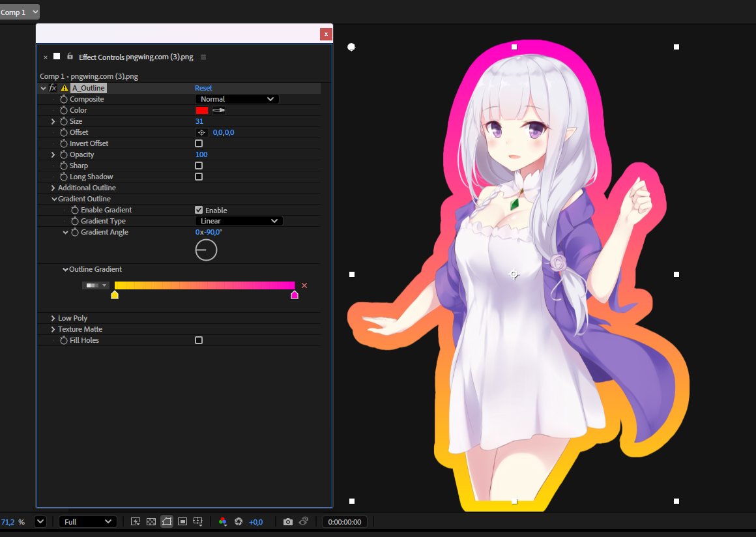Image resolution: width=756 pixels, height=537 pixels.
Task: Delete the gradient with red X
Action: [304, 285]
